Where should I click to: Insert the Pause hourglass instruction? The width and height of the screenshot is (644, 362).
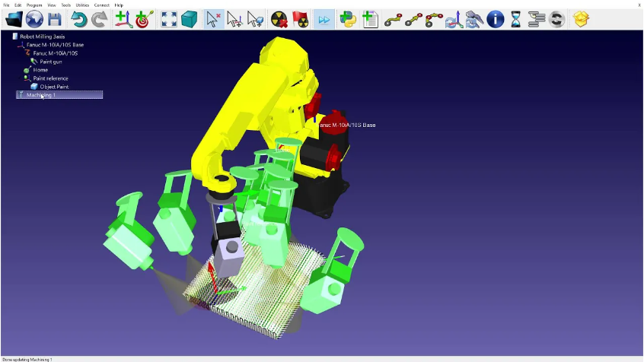(515, 19)
